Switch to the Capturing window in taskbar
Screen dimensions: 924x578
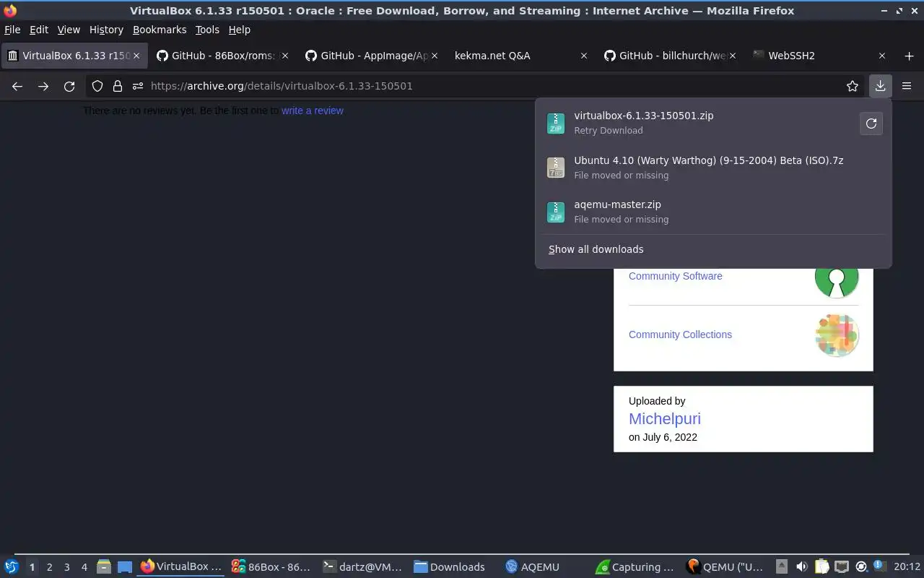[636, 567]
